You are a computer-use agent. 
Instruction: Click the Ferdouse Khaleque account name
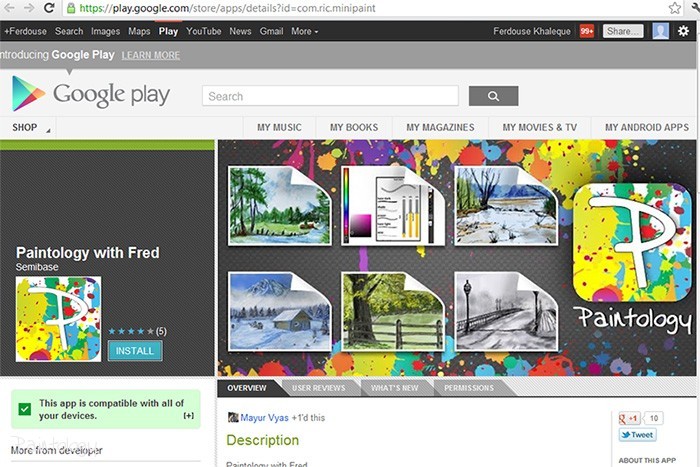tap(532, 31)
